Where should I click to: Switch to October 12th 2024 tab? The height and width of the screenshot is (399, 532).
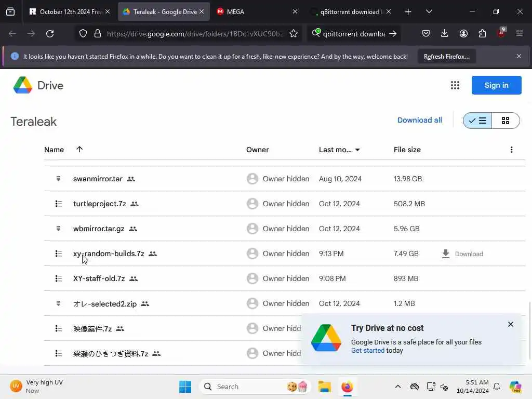point(70,11)
